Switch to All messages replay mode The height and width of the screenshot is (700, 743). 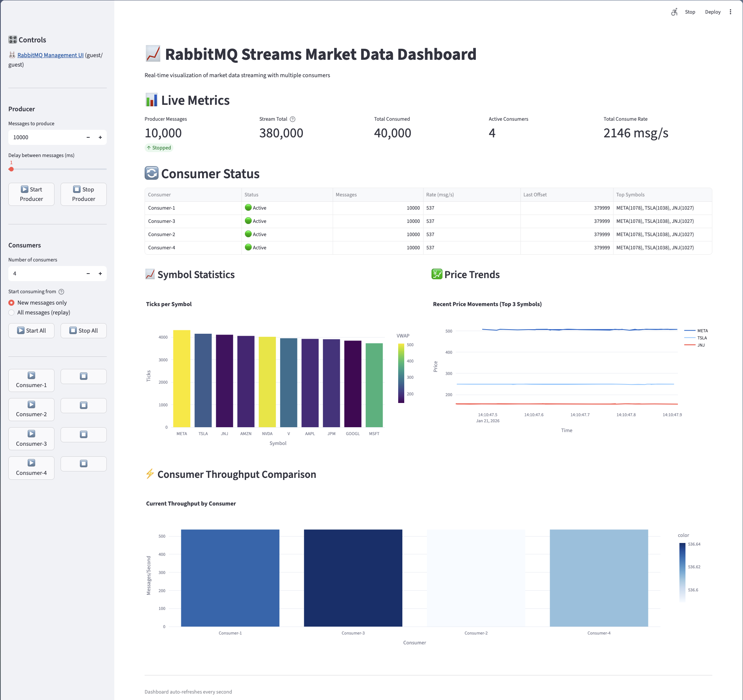(11, 313)
